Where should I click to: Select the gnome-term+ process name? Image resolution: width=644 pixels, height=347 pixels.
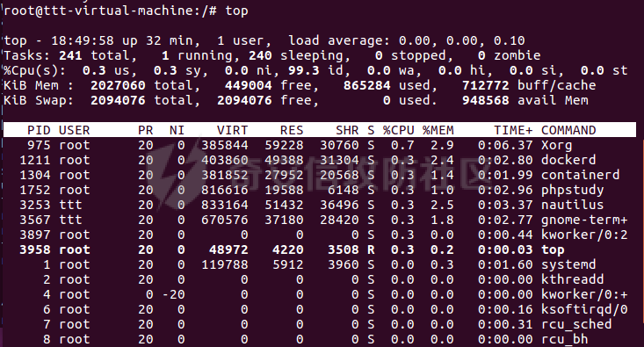pyautogui.click(x=584, y=220)
